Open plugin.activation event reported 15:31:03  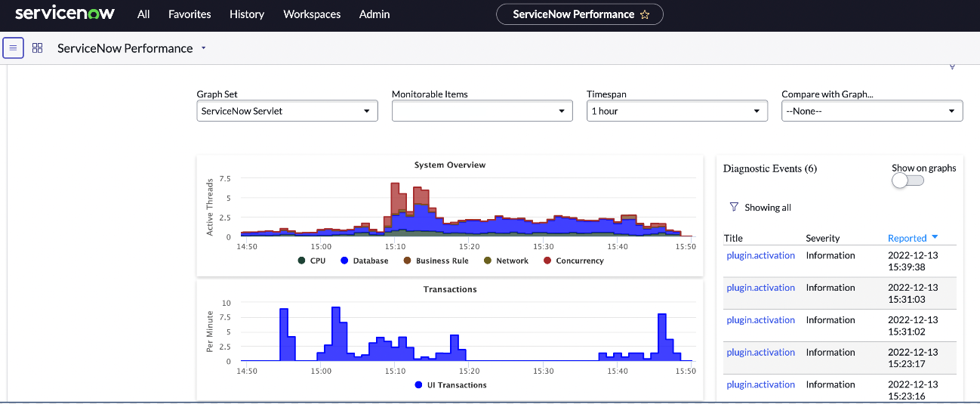pyautogui.click(x=760, y=288)
